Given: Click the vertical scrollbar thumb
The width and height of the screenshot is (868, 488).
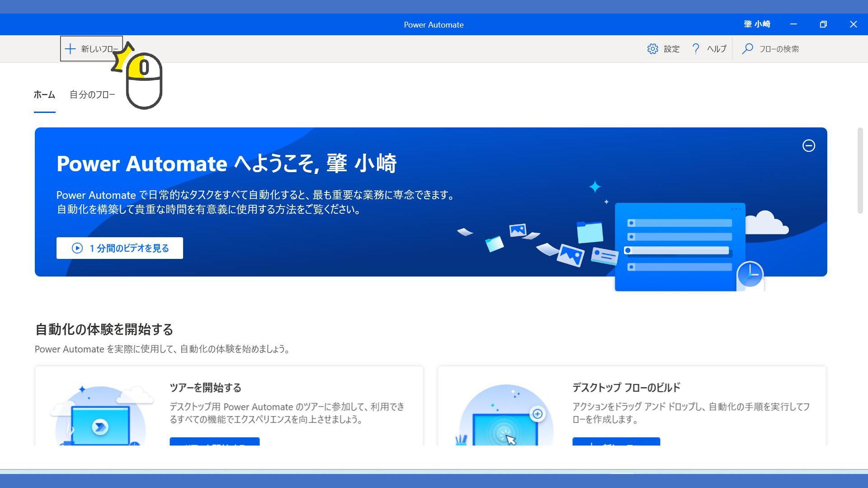Looking at the screenshot, I should click(860, 171).
